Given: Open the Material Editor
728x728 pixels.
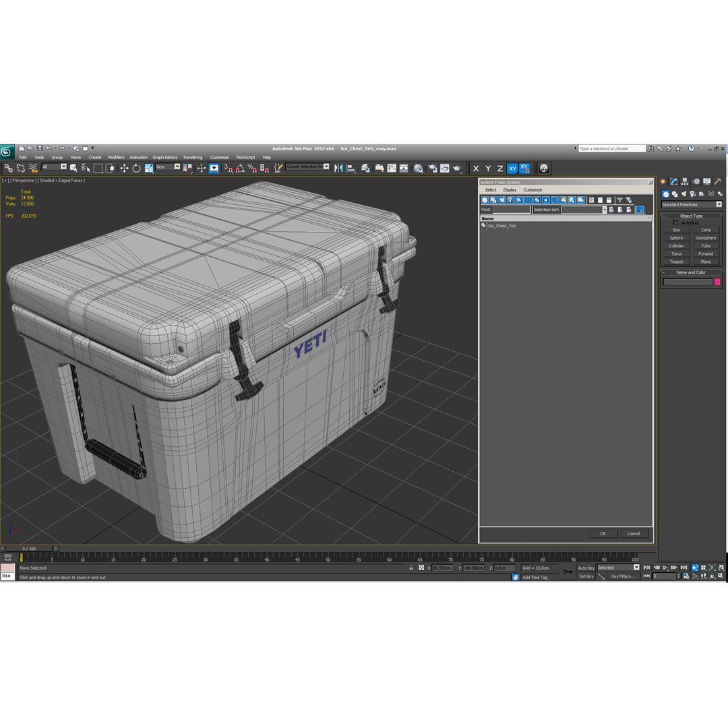Looking at the screenshot, I should 419,168.
